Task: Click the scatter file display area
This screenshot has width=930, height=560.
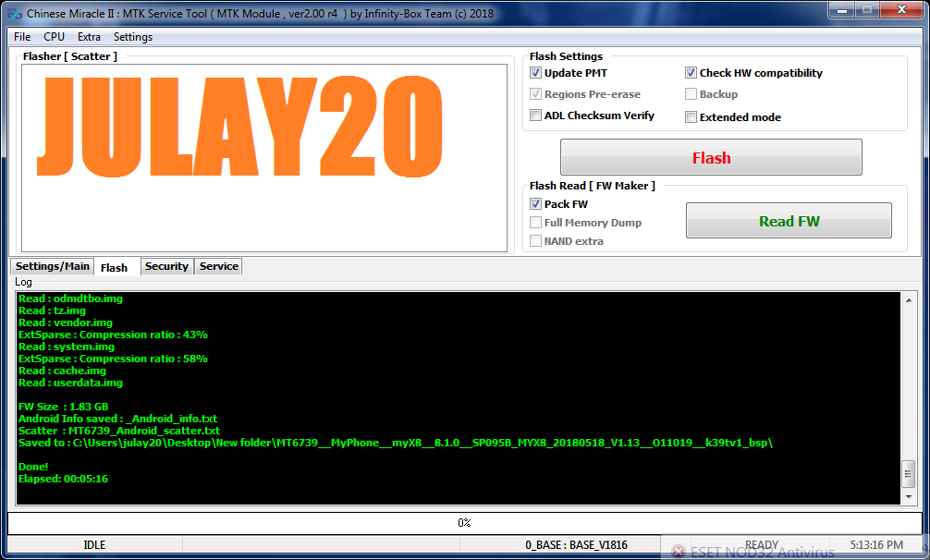Action: click(x=264, y=158)
